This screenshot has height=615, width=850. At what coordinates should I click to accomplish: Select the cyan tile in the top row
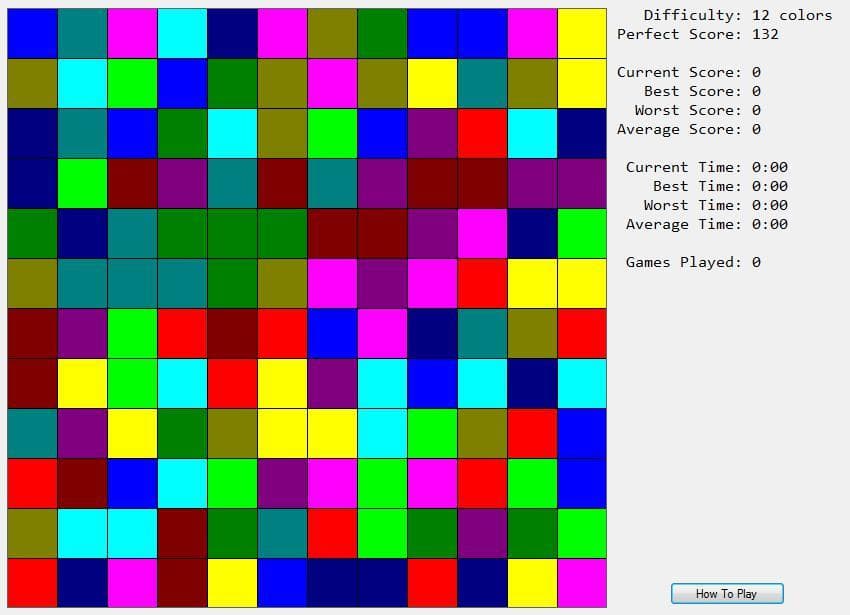click(x=182, y=34)
